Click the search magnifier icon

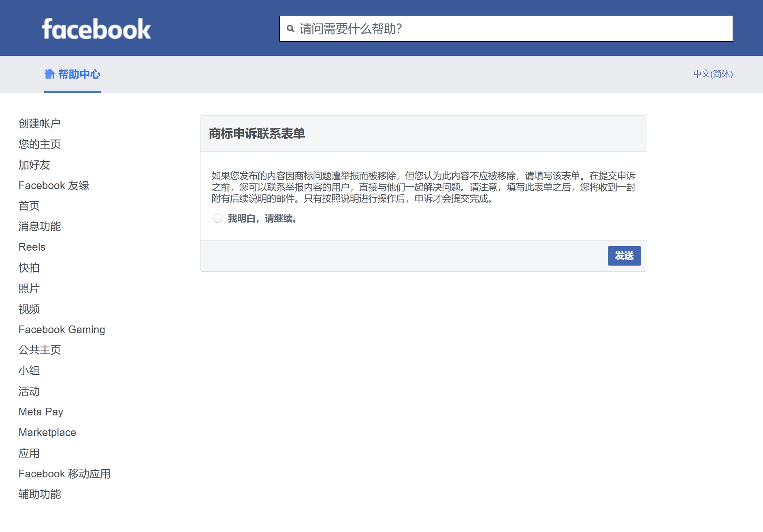click(x=290, y=29)
